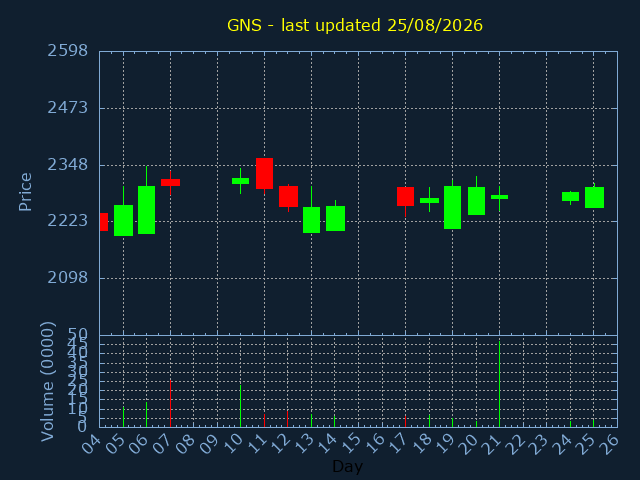Screen dimensions: 640x480
Task: Click the '21' day axis label
Action: pos(491,444)
